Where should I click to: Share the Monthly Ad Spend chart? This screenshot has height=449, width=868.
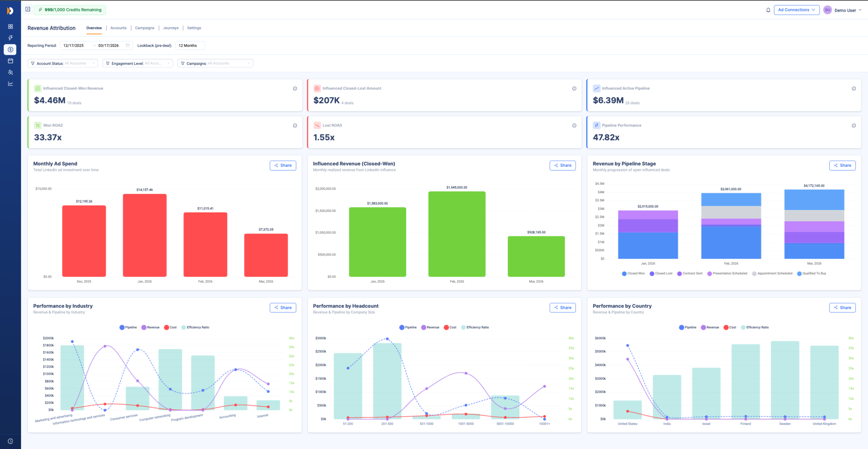pos(283,165)
